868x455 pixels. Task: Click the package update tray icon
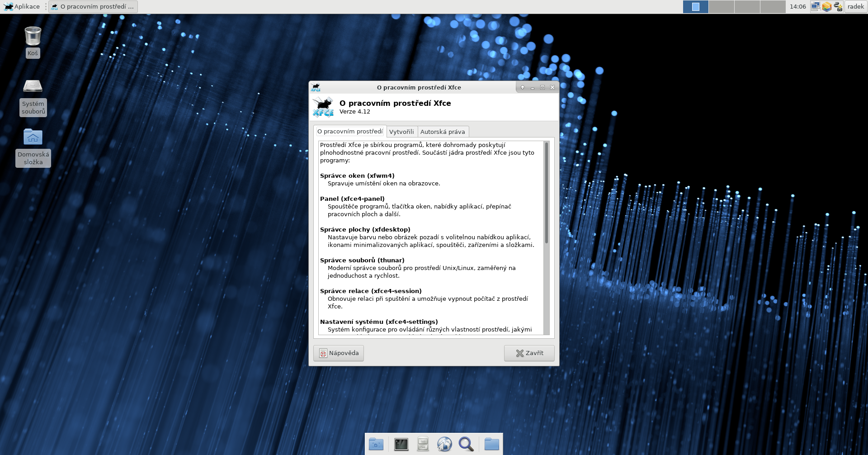[x=827, y=6]
